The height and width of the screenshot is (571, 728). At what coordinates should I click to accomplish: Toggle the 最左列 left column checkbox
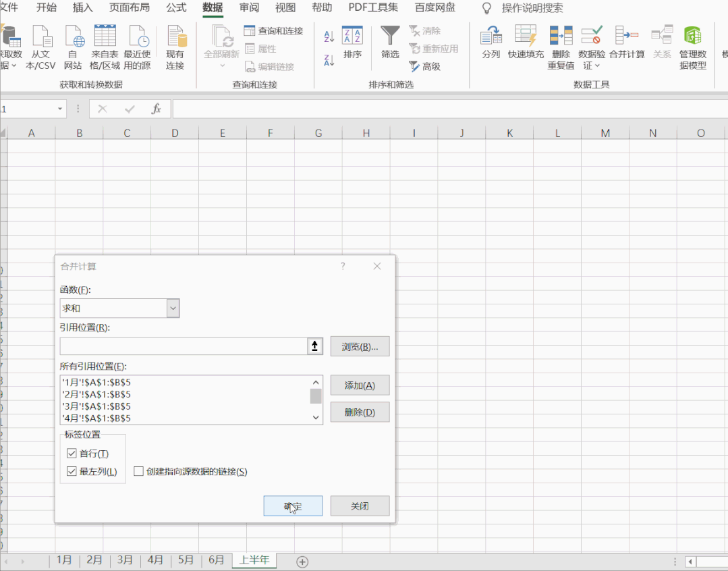72,471
